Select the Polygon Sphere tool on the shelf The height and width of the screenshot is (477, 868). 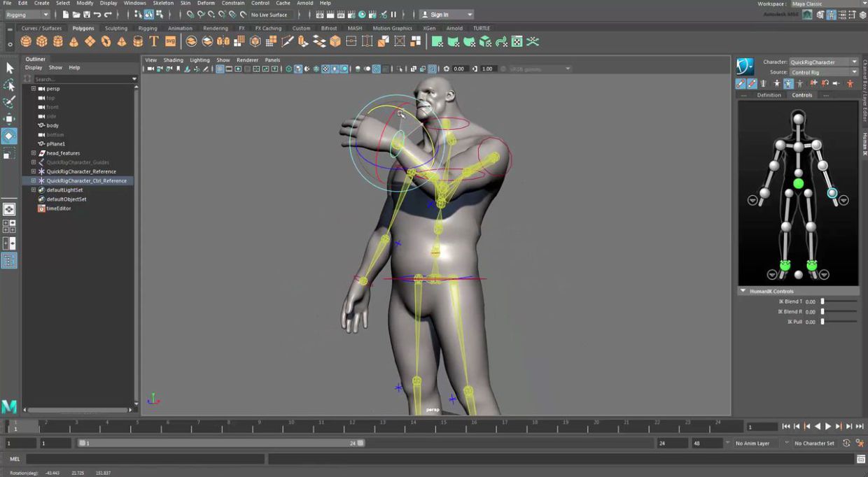point(25,41)
